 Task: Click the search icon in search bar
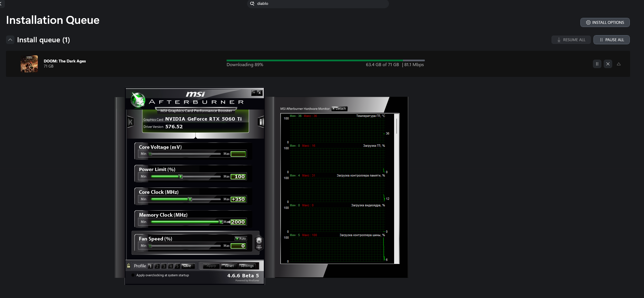pyautogui.click(x=252, y=4)
